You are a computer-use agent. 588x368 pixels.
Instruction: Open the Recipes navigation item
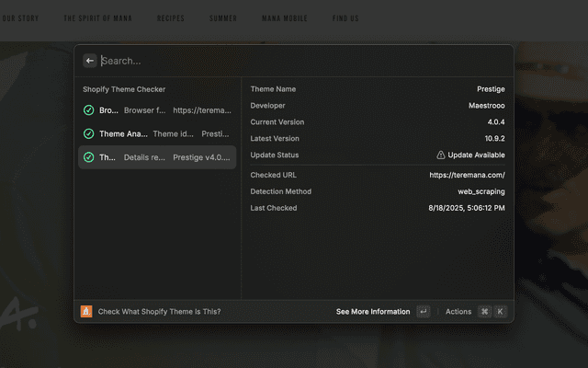(171, 18)
